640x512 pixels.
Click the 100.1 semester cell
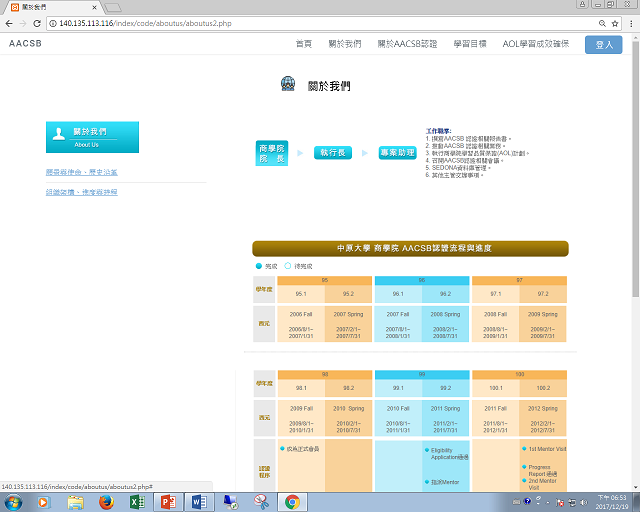(496, 388)
